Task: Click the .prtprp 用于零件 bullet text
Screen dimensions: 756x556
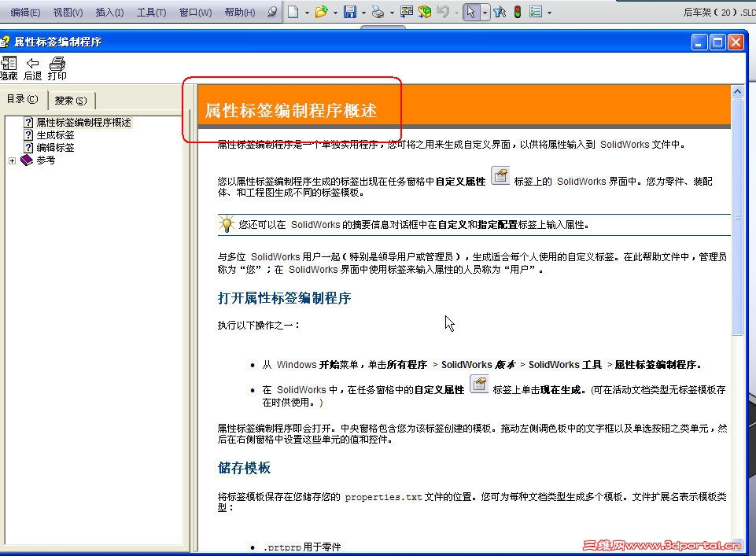Action: pyautogui.click(x=302, y=547)
